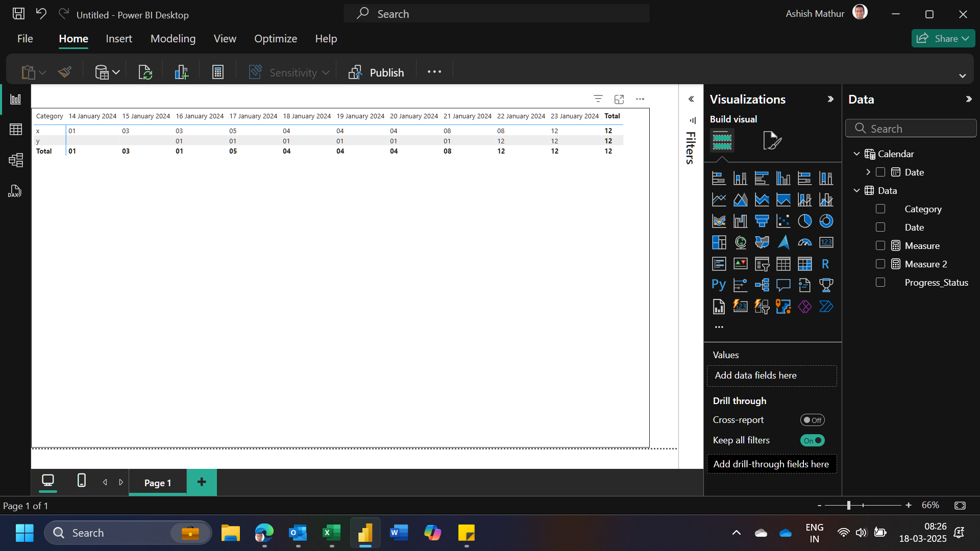
Task: Select the Treemap visualization
Action: [x=719, y=242]
